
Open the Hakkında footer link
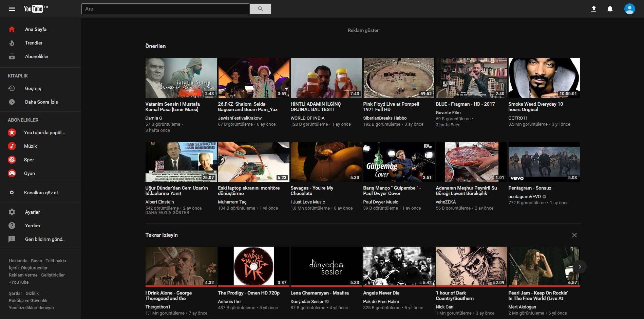[x=18, y=261]
